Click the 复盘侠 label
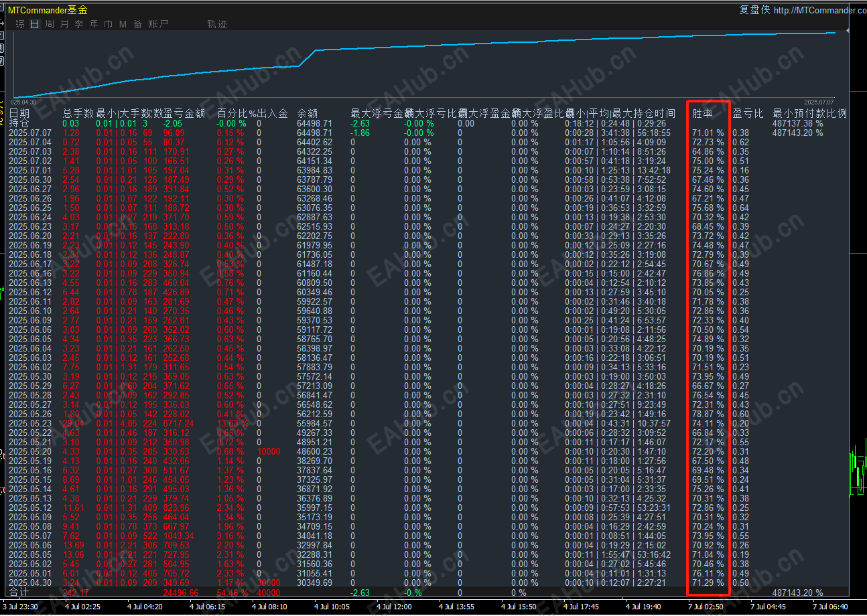Viewport: 867px width, 616px height. tap(755, 10)
